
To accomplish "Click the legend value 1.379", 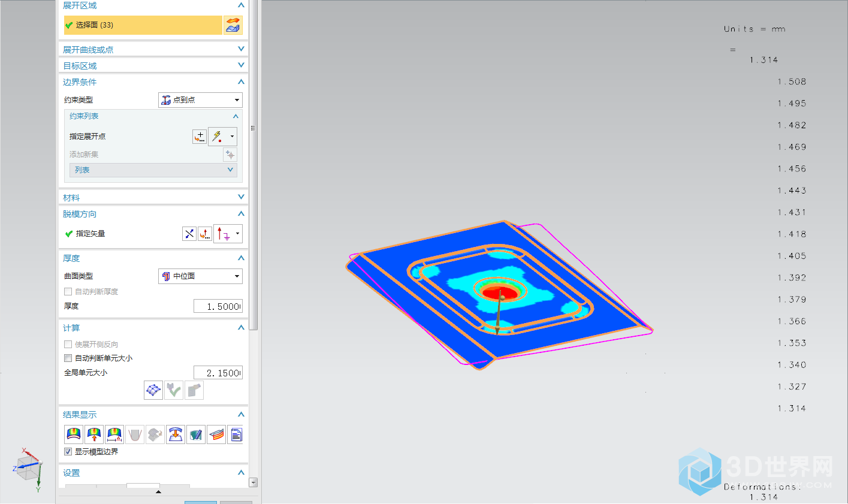I will pyautogui.click(x=792, y=300).
